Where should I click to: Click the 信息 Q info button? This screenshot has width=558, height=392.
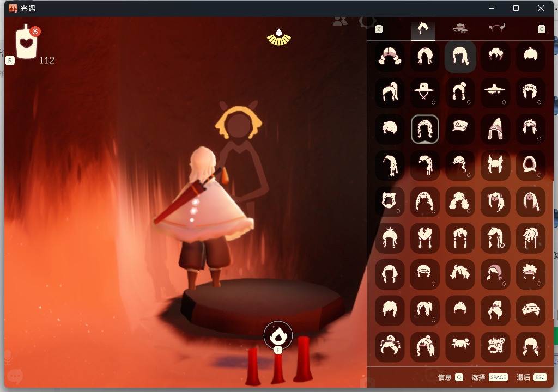(450, 377)
